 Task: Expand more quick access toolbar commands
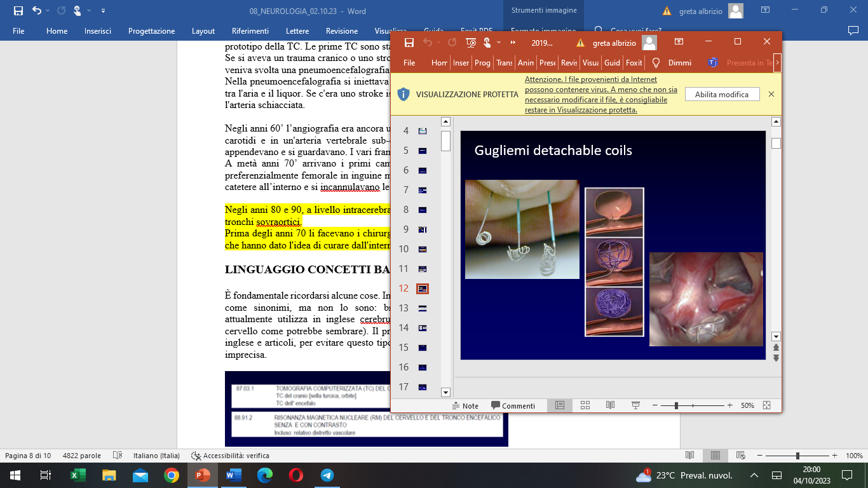coord(513,43)
